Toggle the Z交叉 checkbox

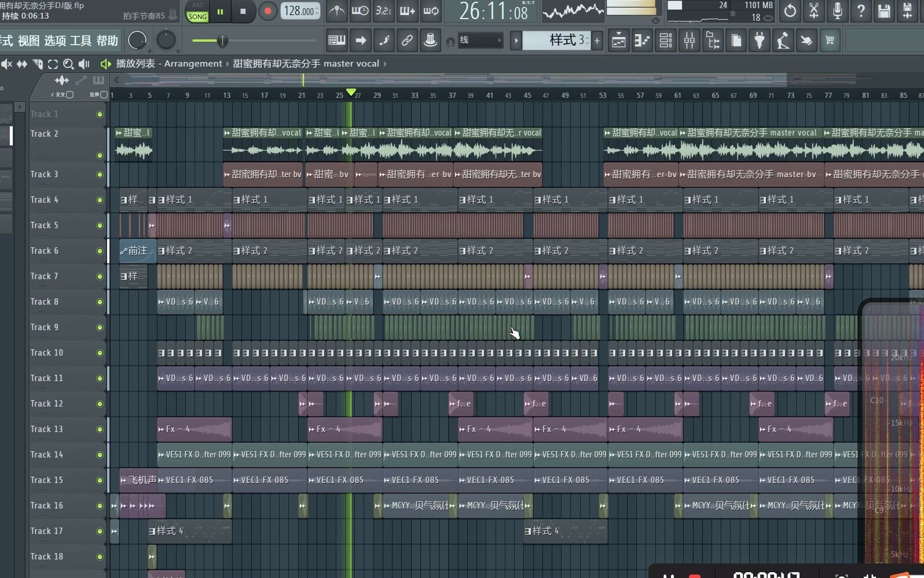pyautogui.click(x=70, y=94)
